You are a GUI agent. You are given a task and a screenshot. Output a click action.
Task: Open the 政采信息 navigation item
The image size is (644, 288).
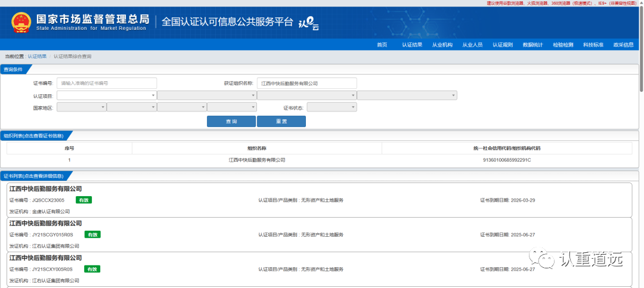coord(624,45)
